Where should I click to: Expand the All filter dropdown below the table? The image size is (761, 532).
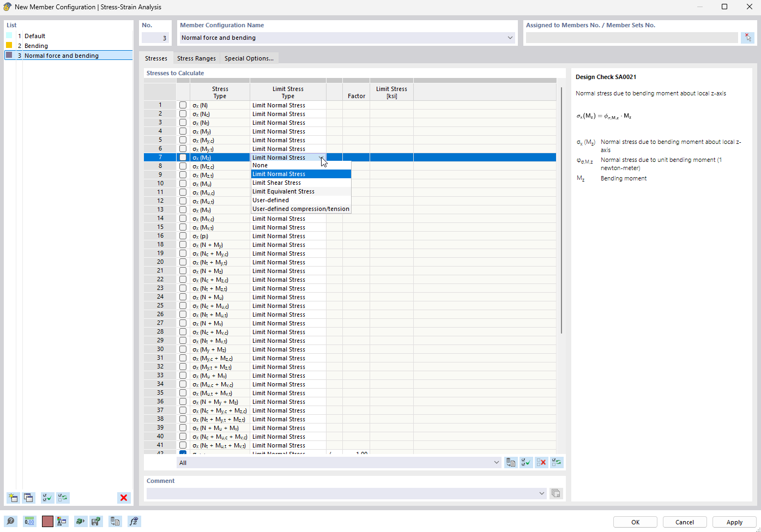pos(496,462)
